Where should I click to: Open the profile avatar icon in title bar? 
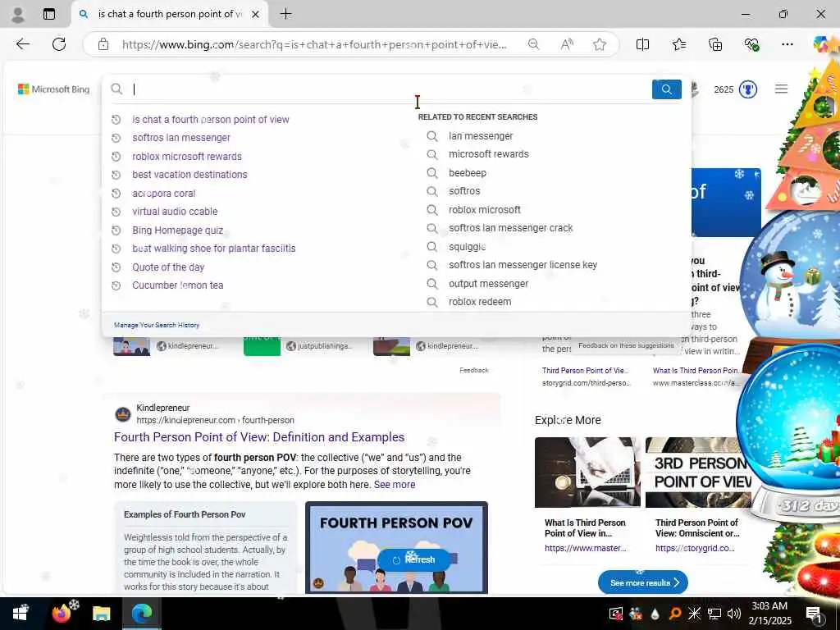pos(18,15)
